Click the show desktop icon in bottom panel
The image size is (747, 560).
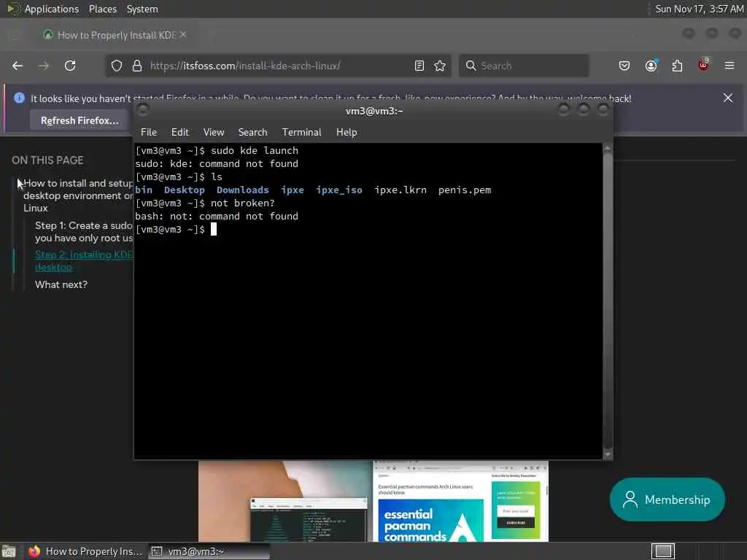pyautogui.click(x=9, y=551)
